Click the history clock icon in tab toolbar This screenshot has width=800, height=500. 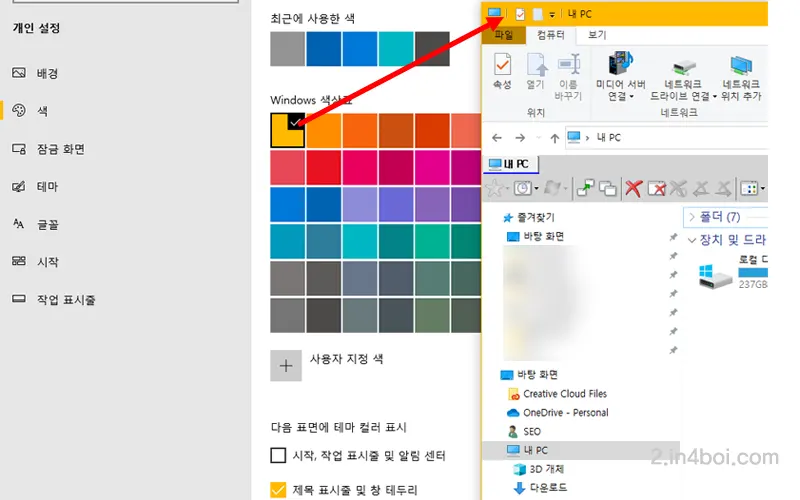click(x=522, y=189)
